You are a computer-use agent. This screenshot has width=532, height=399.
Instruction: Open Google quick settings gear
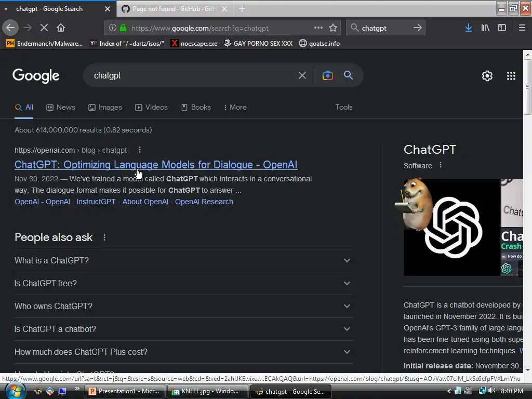[x=487, y=76]
